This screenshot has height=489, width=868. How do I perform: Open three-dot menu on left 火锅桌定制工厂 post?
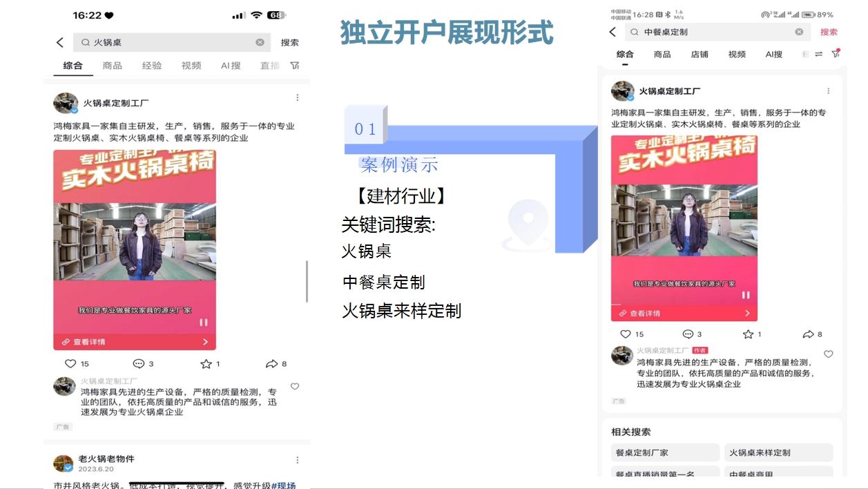point(298,98)
